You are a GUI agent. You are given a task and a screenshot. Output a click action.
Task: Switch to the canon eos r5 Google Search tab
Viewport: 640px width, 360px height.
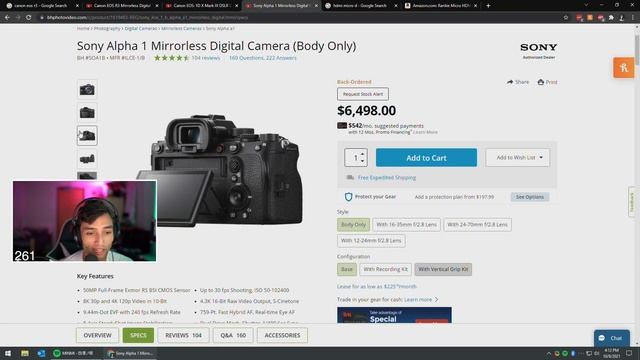(x=41, y=6)
